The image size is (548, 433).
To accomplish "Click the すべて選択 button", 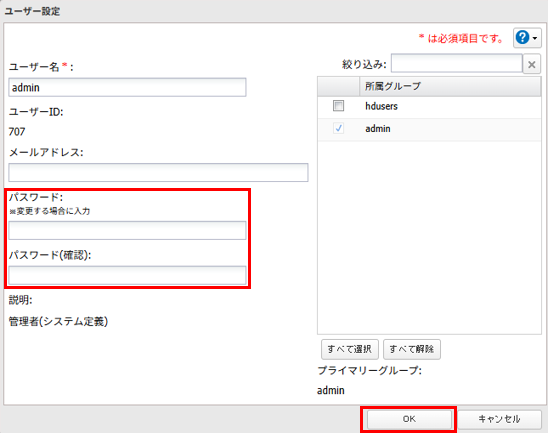I will click(349, 349).
